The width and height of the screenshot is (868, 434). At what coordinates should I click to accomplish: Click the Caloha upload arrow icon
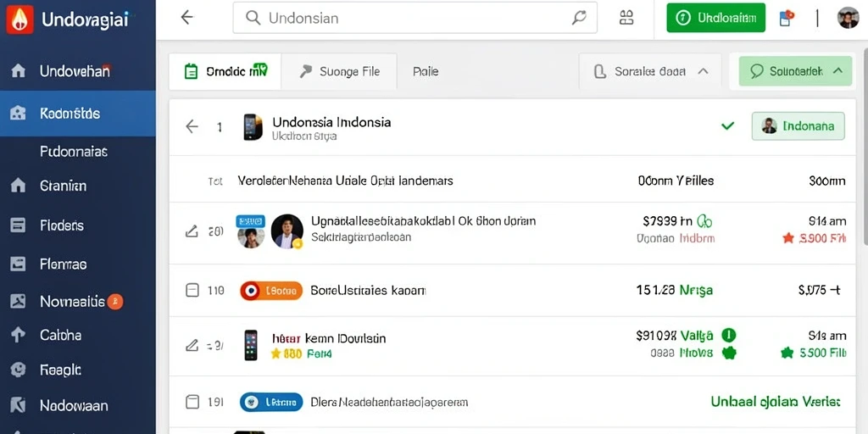click(x=19, y=334)
